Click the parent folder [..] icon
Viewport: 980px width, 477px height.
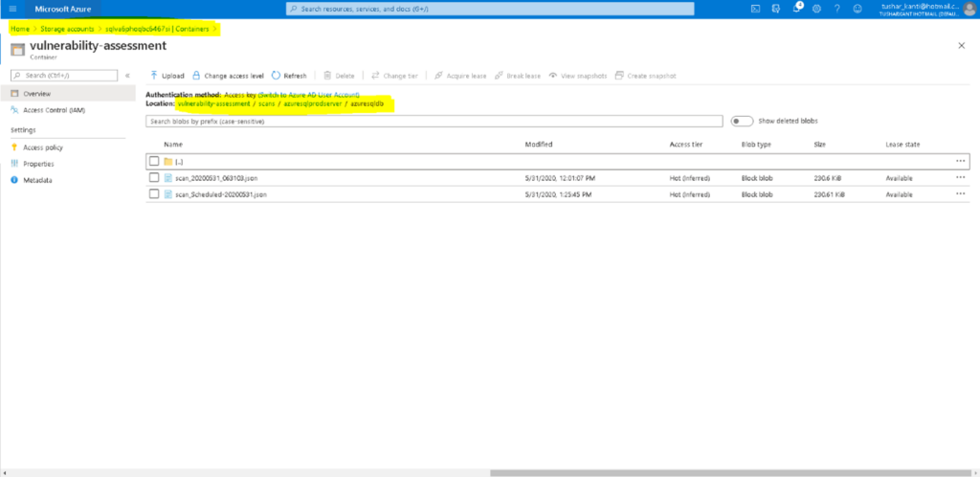pos(168,161)
